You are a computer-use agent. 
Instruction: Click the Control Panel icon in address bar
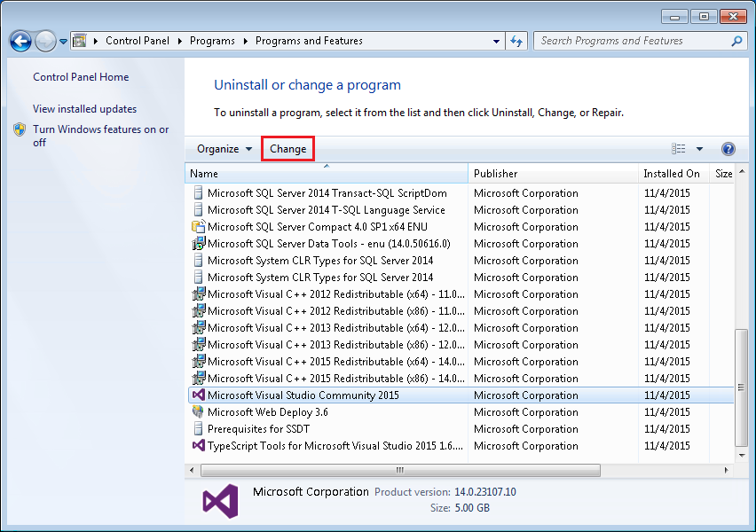pyautogui.click(x=79, y=41)
